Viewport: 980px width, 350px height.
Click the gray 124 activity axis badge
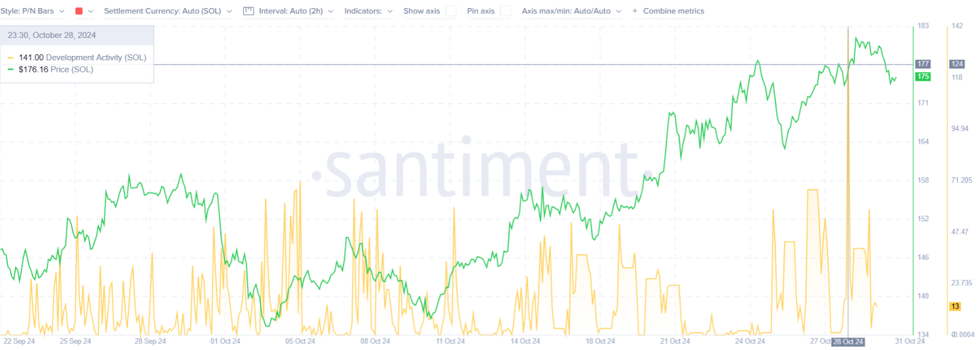(957, 64)
